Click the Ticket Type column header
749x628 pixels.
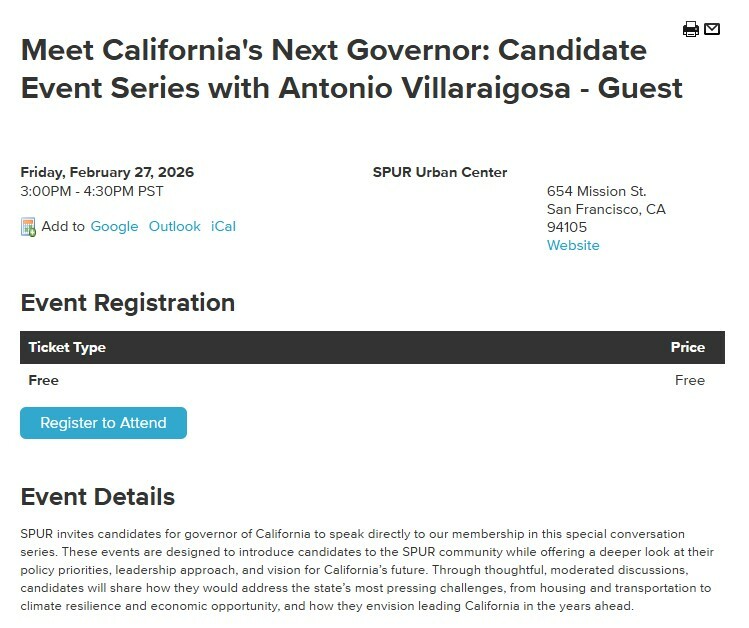tap(67, 348)
